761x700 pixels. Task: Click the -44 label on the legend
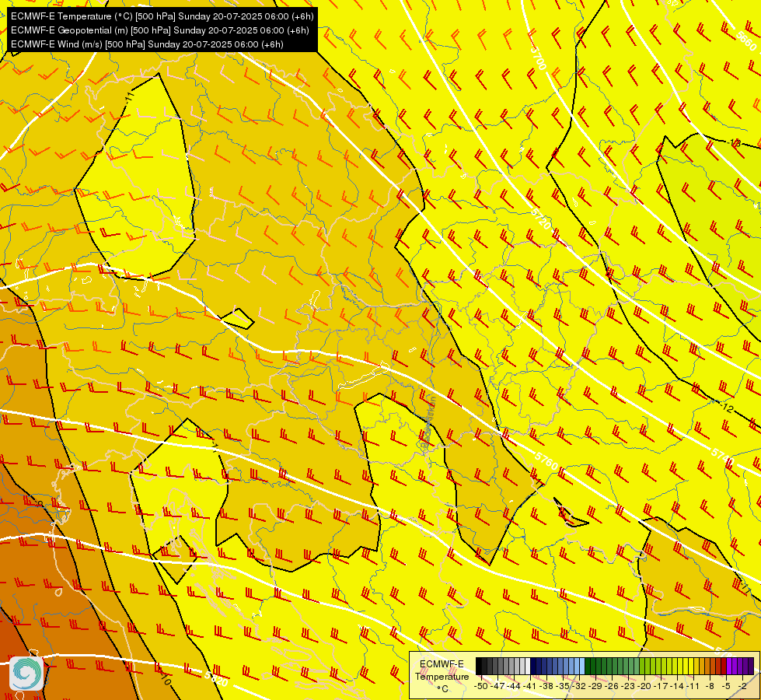[x=514, y=687]
